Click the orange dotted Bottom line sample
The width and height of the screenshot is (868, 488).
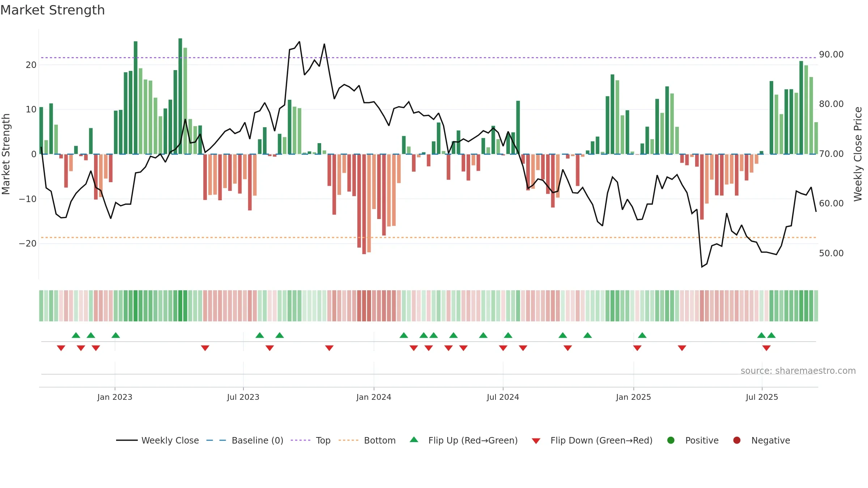tap(348, 440)
